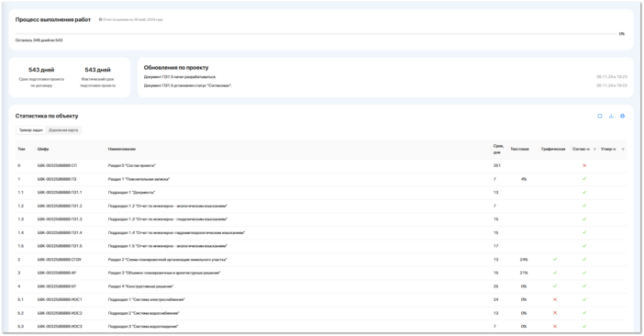Click the cipher cell ending in КР
Screen dimensions: 644x336
click(57, 286)
